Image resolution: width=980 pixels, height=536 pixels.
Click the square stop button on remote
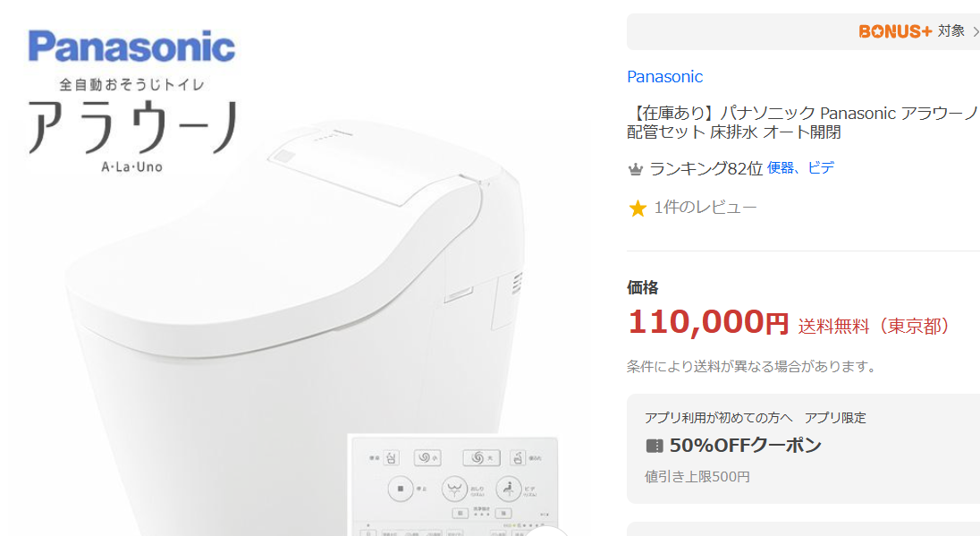pyautogui.click(x=401, y=489)
